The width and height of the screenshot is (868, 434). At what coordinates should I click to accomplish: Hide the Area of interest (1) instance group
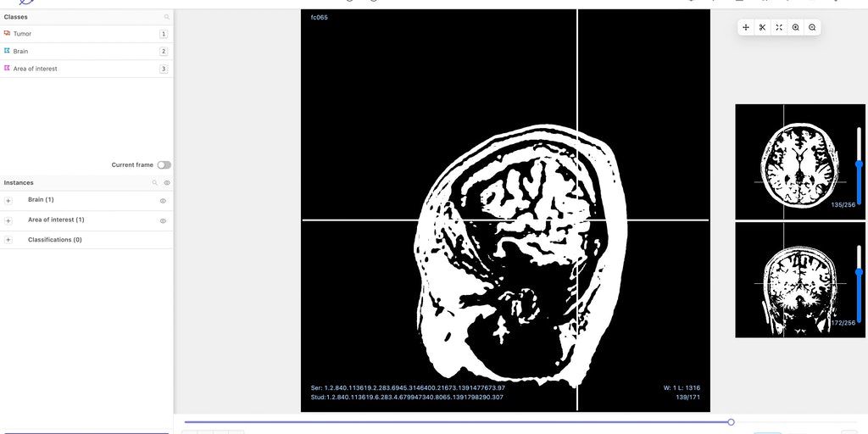[x=163, y=221]
